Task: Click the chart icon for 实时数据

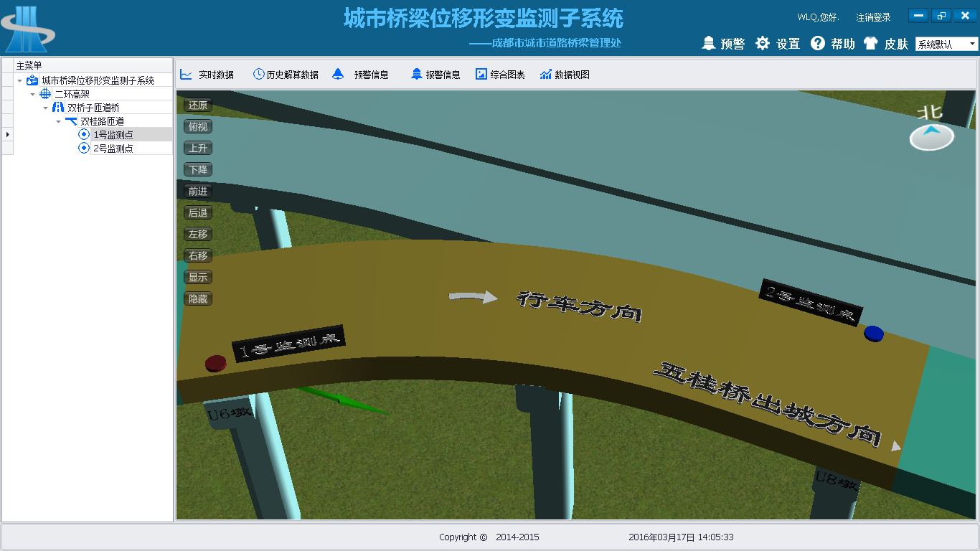Action: coord(186,74)
